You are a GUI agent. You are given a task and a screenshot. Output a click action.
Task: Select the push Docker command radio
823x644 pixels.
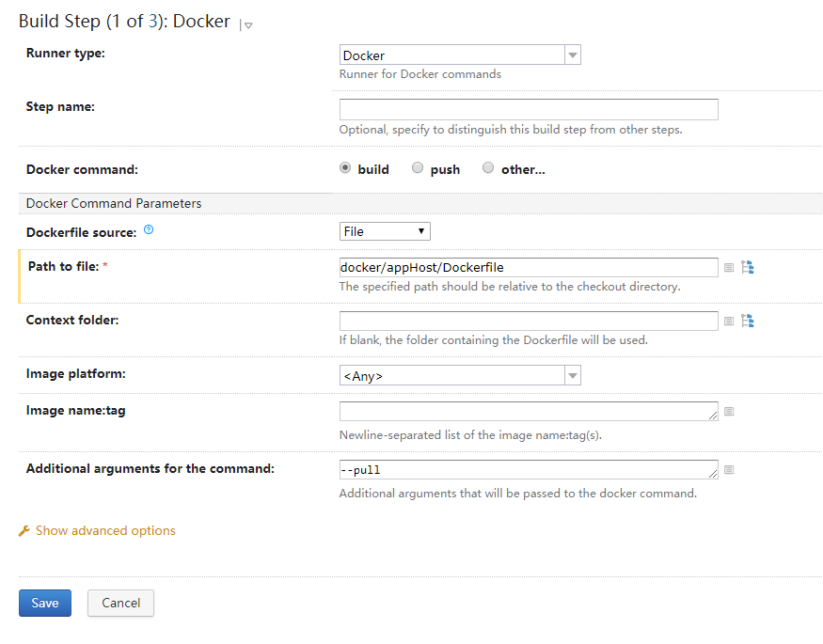click(x=418, y=168)
